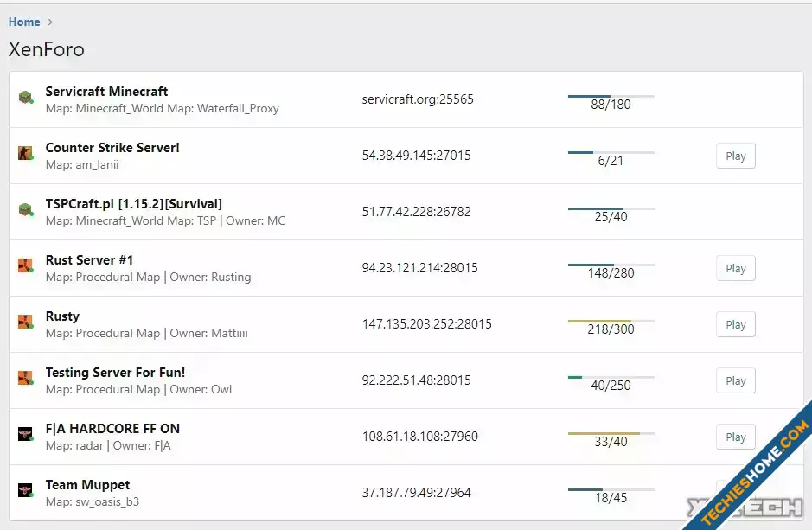Screen dimensions: 812x530
Task: Go to the Home breadcrumb link
Action: 24,22
